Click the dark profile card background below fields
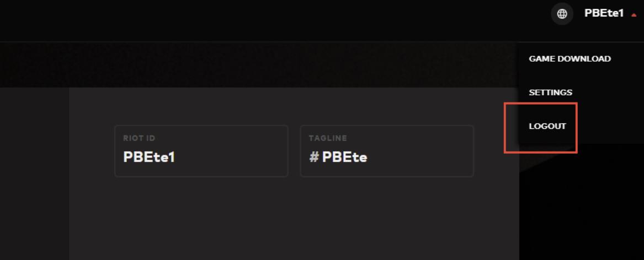The width and height of the screenshot is (644, 260). coord(292,220)
